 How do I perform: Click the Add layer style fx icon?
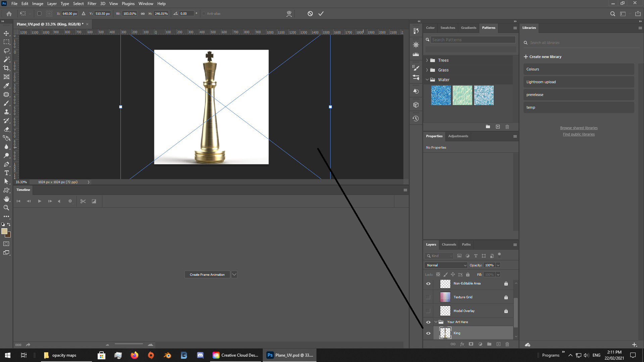(x=462, y=344)
